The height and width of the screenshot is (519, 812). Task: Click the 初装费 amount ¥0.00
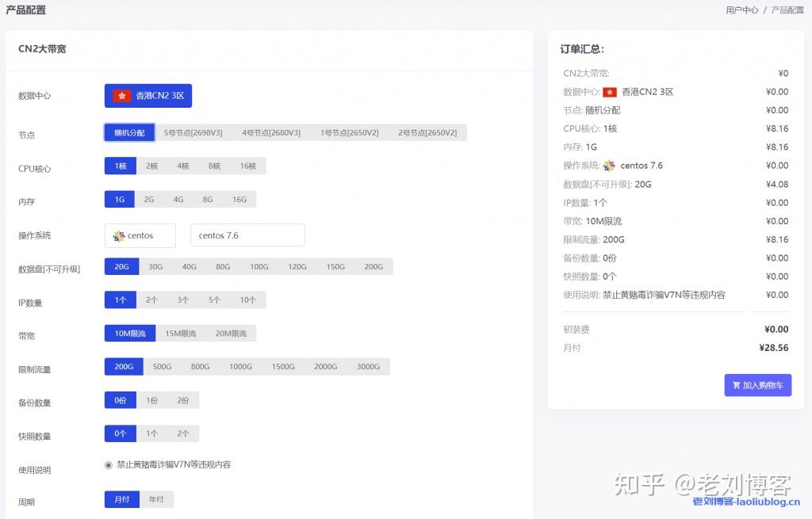tap(776, 329)
